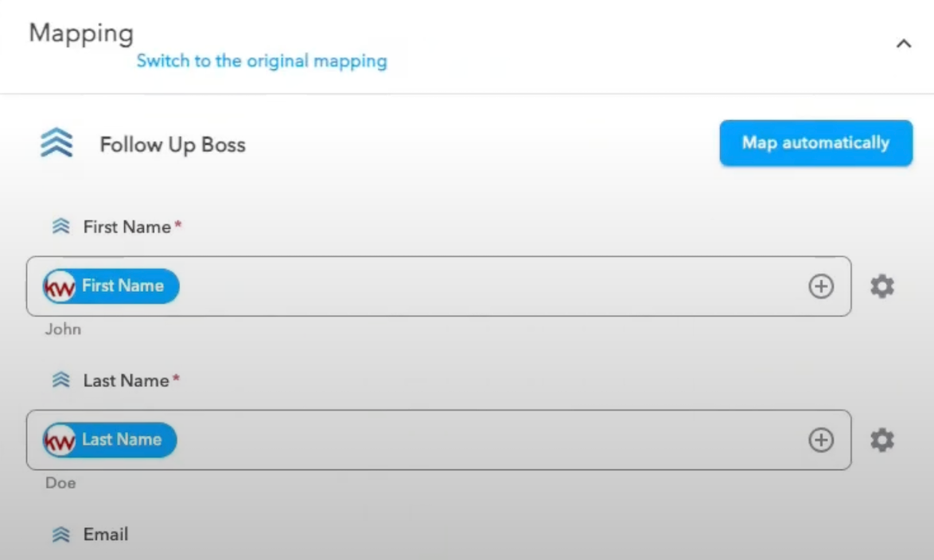
Task: Click small icon beside Email label
Action: pos(60,535)
